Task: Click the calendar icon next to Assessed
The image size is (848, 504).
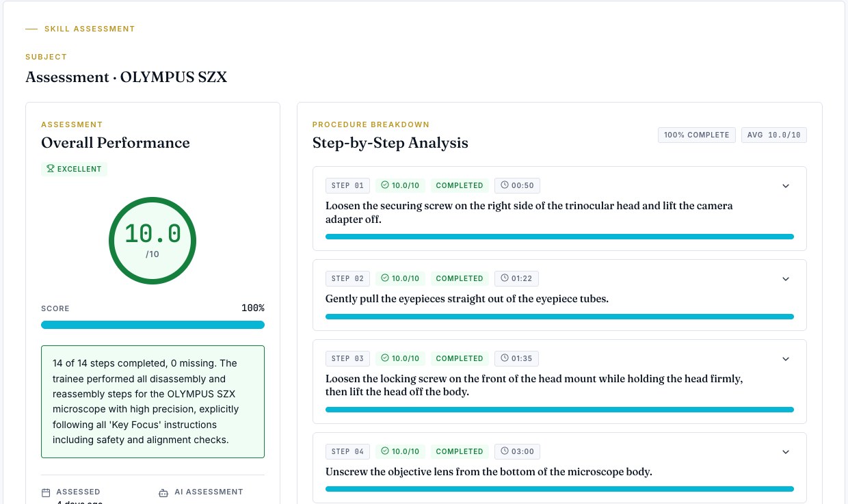Action: (x=46, y=492)
